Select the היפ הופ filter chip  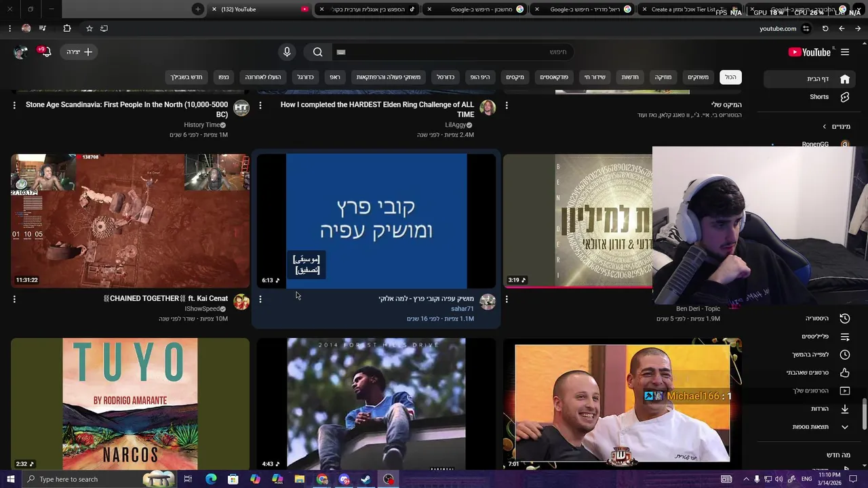pyautogui.click(x=480, y=77)
